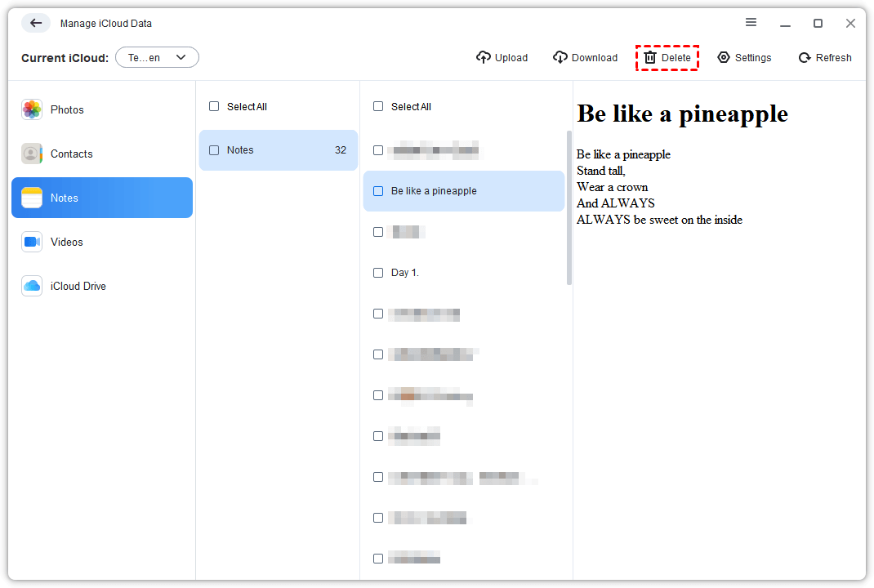Click the Photos flower icon

click(32, 109)
